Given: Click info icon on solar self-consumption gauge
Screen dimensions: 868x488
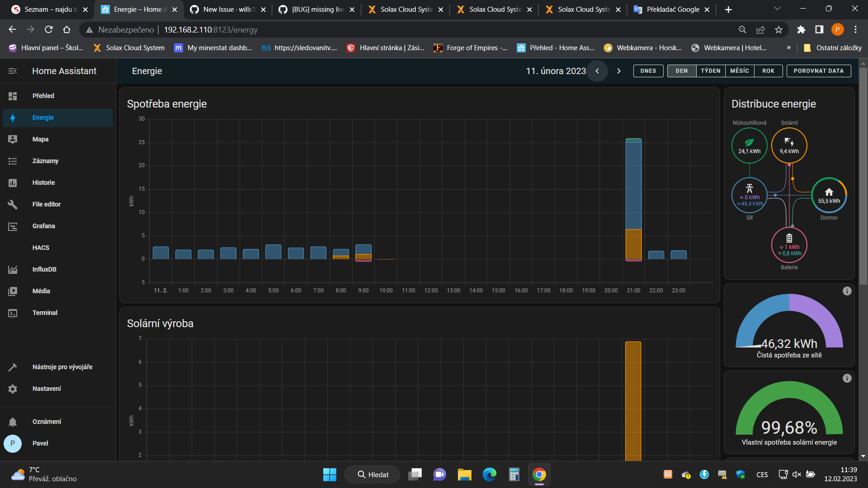Looking at the screenshot, I should 847,378.
